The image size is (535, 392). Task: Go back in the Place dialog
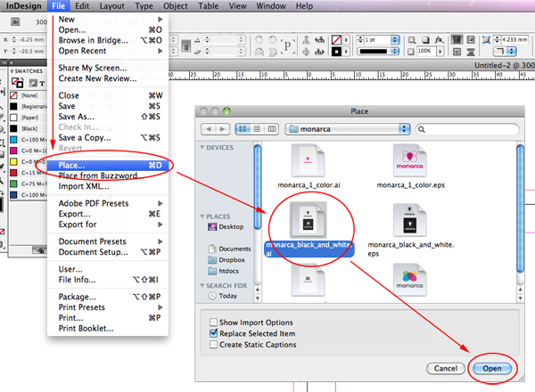pos(208,129)
